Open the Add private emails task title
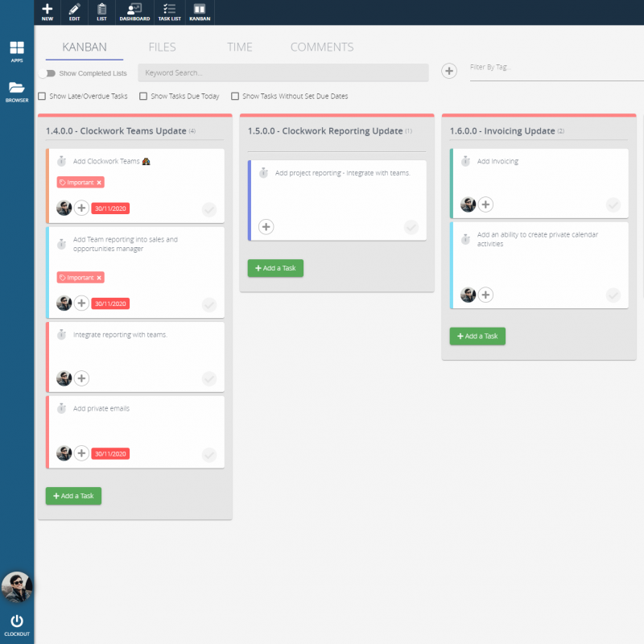 tap(101, 409)
